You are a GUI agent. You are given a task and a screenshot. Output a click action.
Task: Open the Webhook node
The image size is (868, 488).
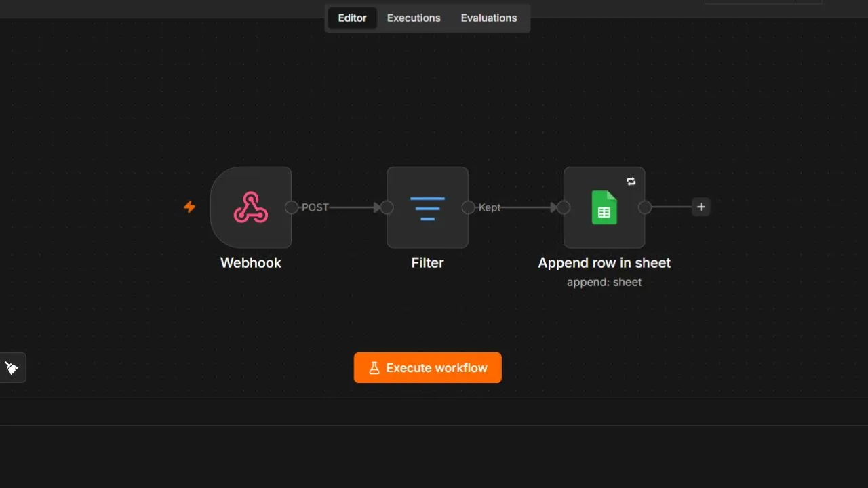(x=251, y=207)
